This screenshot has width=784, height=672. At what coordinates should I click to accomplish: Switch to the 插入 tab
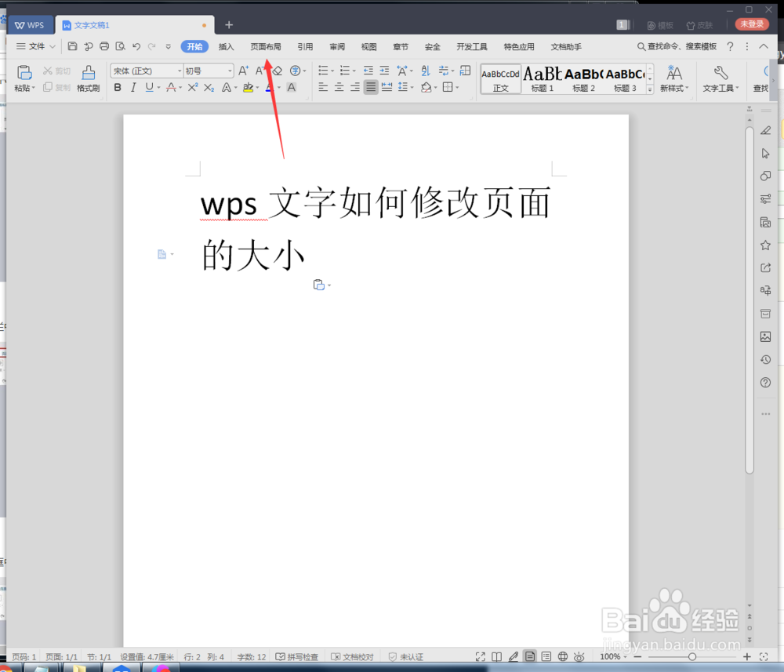point(226,46)
